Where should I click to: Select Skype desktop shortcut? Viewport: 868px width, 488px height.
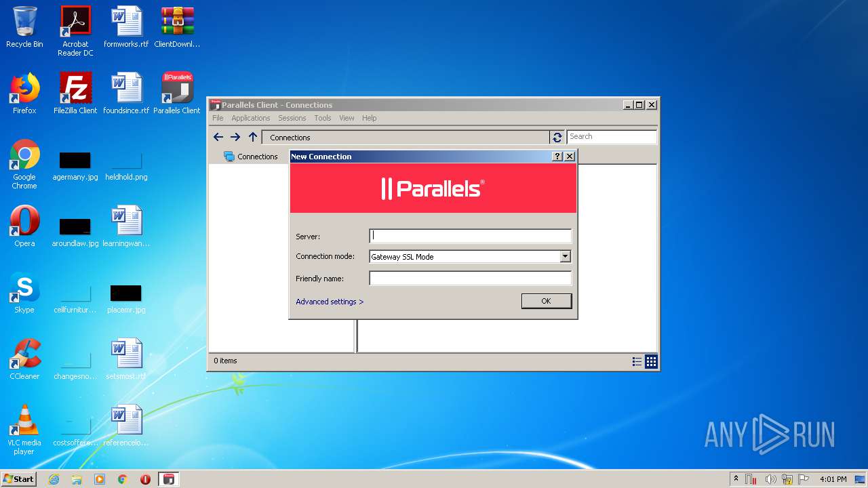coord(24,293)
